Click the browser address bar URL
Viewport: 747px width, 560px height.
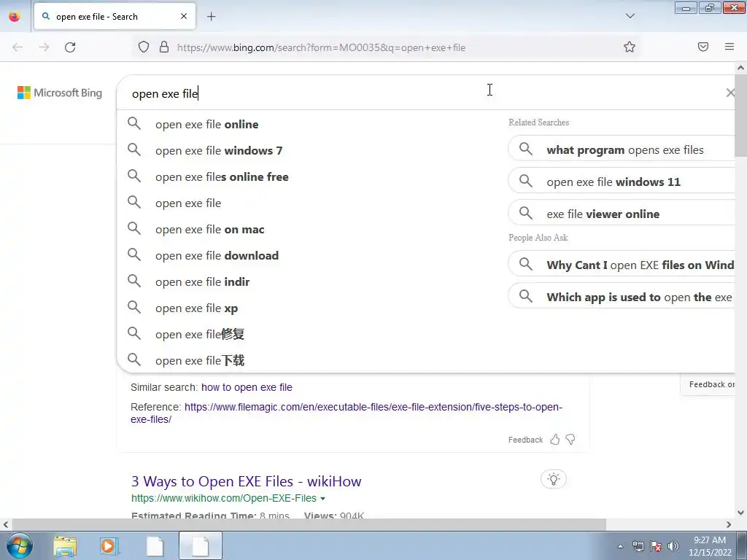[321, 47]
